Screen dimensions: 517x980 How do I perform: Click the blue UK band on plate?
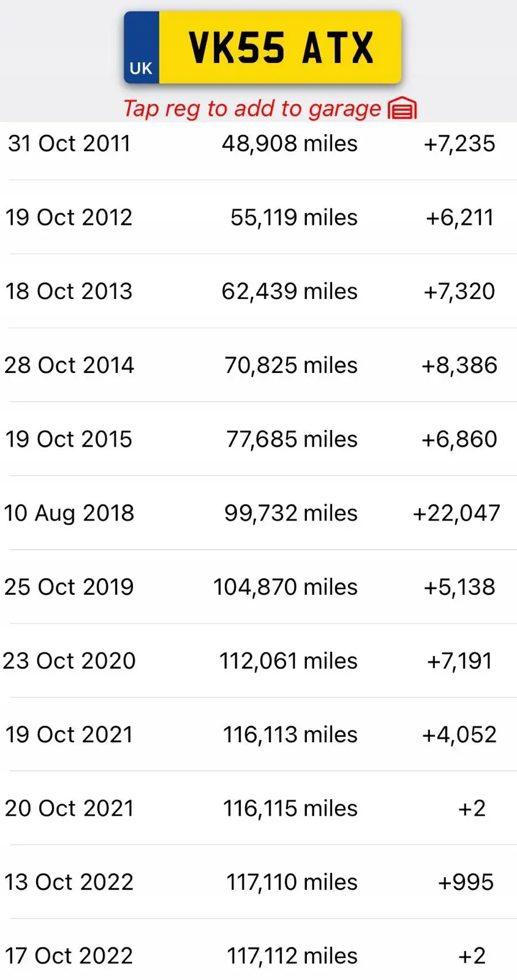142,49
